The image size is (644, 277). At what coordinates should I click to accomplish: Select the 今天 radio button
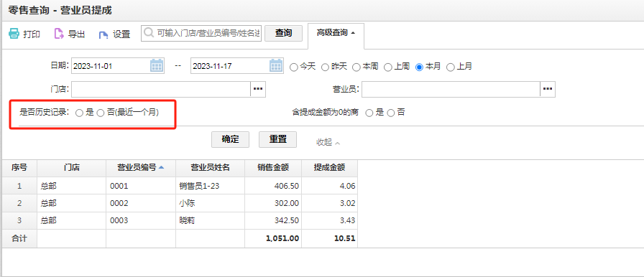point(294,67)
